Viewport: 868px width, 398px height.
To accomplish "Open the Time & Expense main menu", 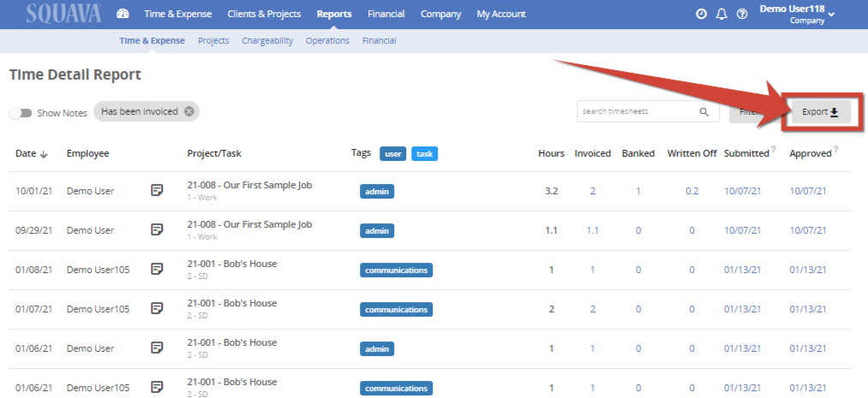I will [177, 14].
